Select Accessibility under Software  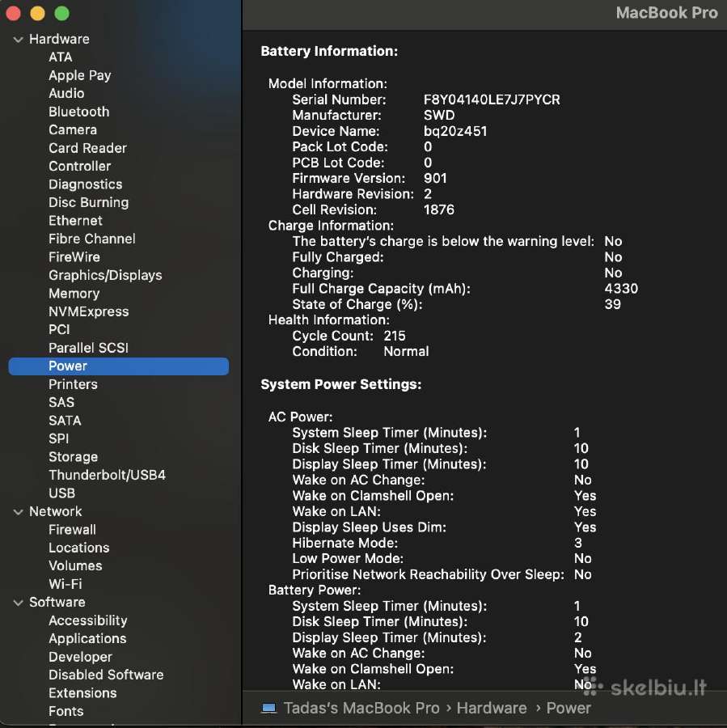[x=87, y=620]
